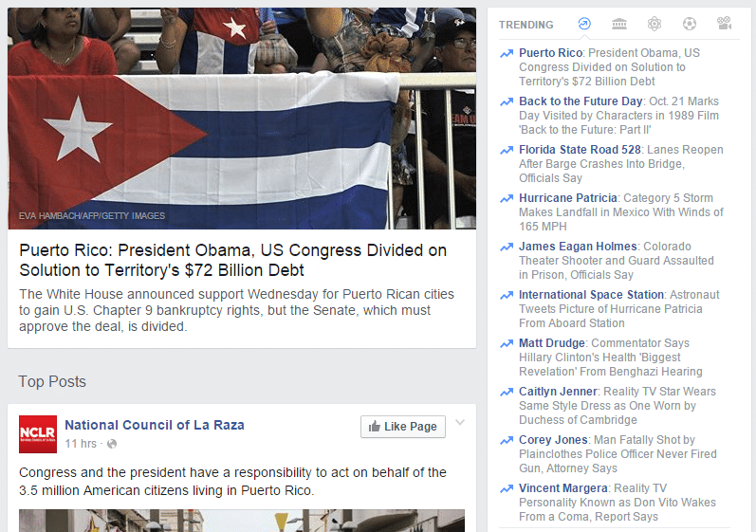Open the Caitlyn Jenner trending story

coord(558,392)
